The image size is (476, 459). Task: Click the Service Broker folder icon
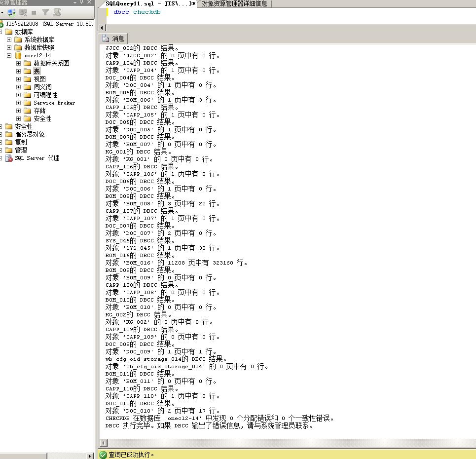(28, 103)
